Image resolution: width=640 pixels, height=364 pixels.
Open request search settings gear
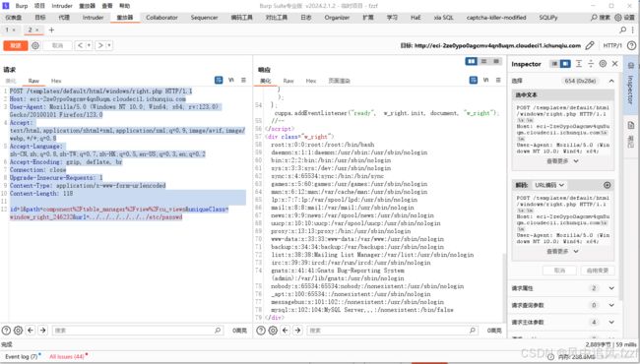coord(18,331)
